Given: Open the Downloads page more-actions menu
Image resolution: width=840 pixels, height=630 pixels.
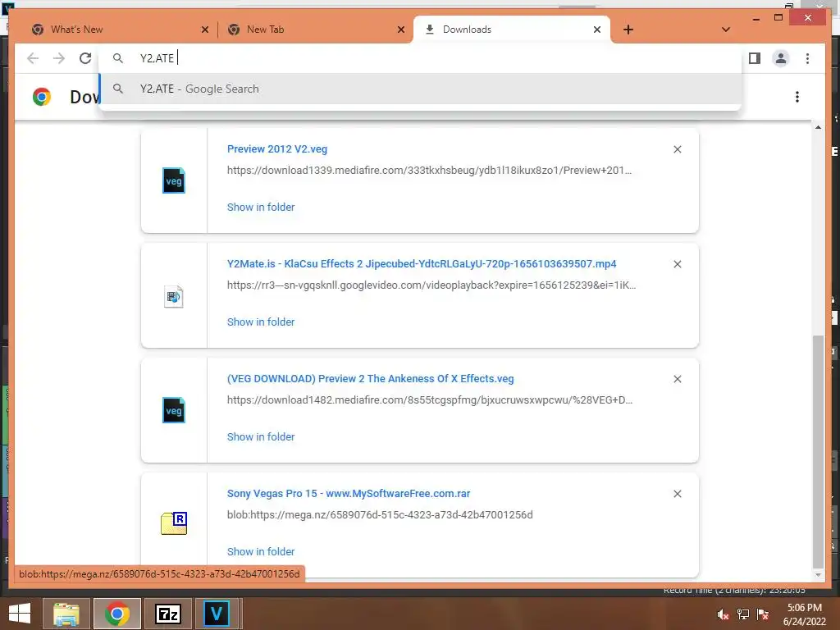Looking at the screenshot, I should [x=797, y=97].
